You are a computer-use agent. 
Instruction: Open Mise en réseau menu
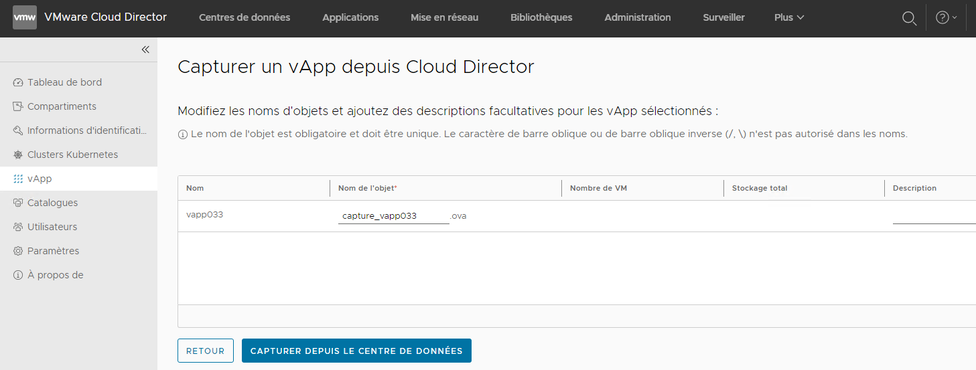tap(444, 17)
